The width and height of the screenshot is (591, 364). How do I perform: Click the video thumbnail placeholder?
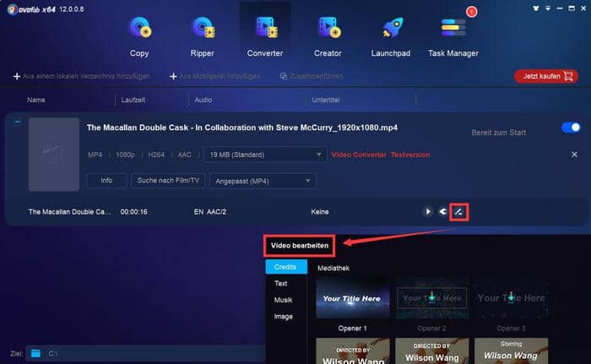[54, 155]
